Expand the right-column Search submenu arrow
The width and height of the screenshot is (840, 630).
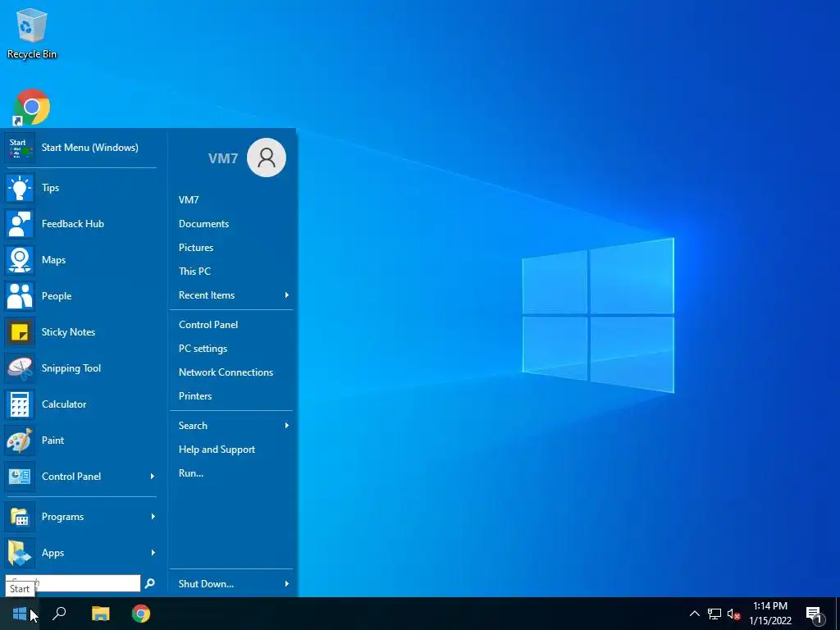coord(287,426)
